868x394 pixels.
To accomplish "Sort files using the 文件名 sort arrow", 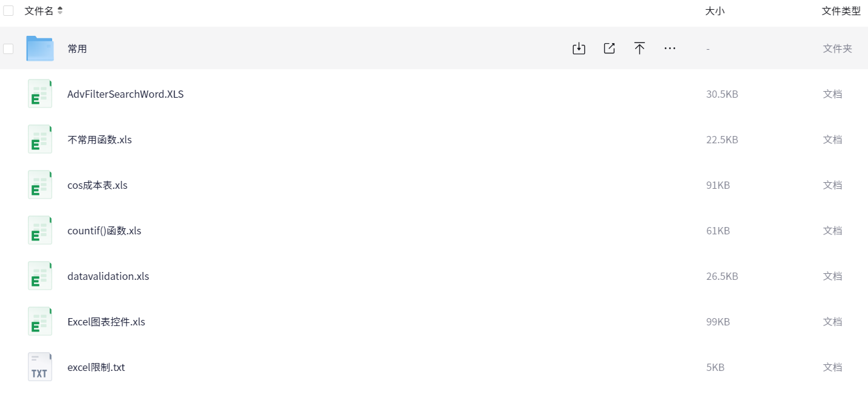I will click(x=60, y=11).
